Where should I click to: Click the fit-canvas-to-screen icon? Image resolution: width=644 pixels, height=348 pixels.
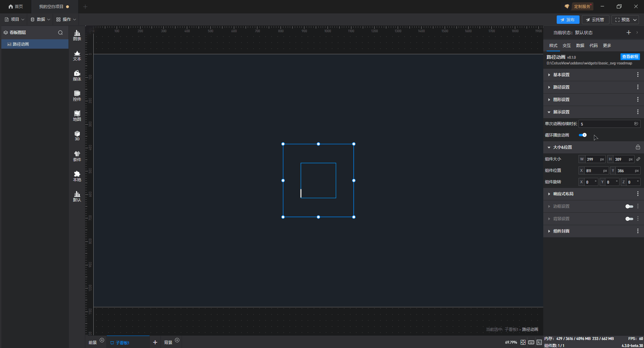tap(523, 342)
